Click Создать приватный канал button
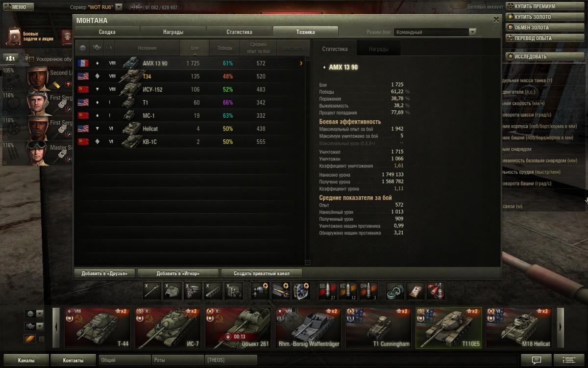The image size is (588, 368). tap(262, 273)
